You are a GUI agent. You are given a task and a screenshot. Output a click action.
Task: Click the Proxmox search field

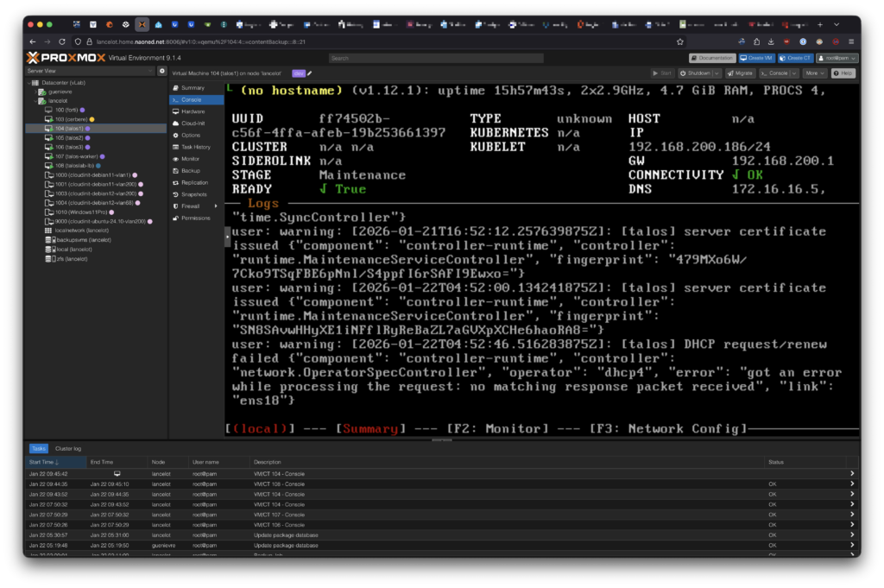(436, 58)
